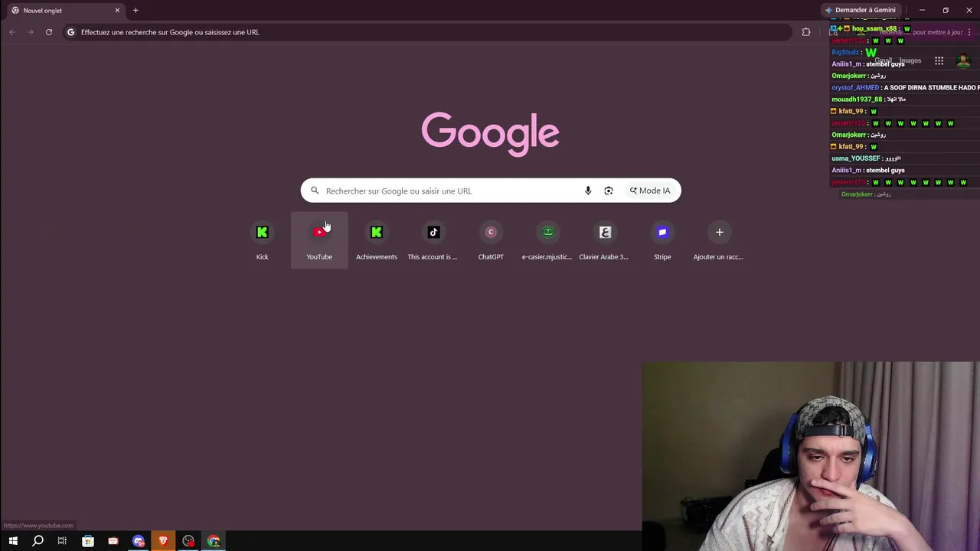Image resolution: width=980 pixels, height=551 pixels.
Task: Open OBS Studio from the taskbar
Action: pos(188,541)
